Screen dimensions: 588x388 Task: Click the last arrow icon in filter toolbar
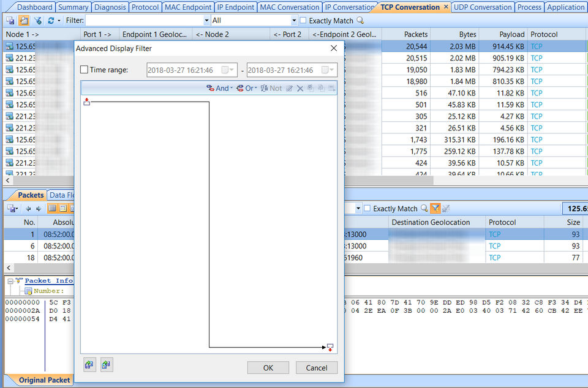coord(331,88)
